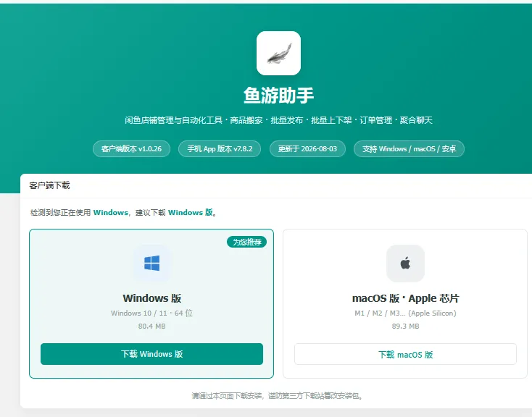Viewport: 532px width, 417px height.
Task: Click the 为您推荐 recommended tag
Action: click(x=246, y=242)
